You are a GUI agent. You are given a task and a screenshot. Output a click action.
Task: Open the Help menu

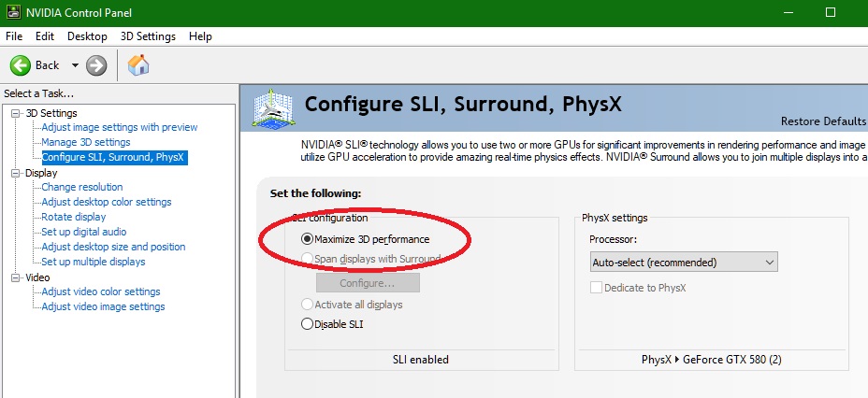(200, 36)
